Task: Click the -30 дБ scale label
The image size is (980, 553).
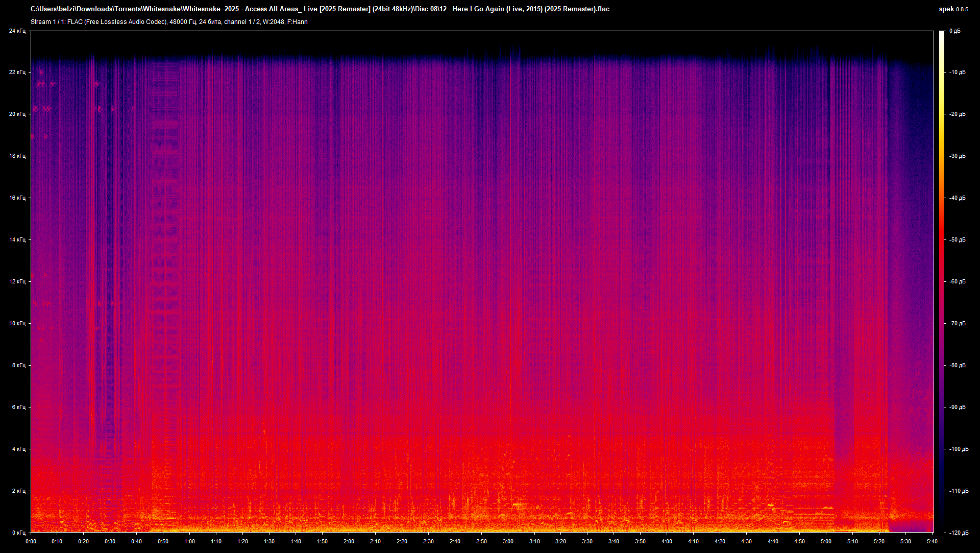Action: 957,156
